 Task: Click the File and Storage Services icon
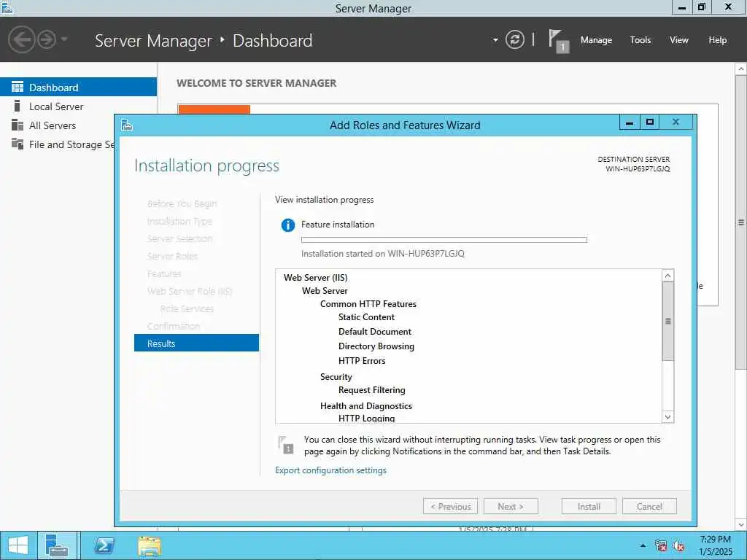[x=18, y=144]
